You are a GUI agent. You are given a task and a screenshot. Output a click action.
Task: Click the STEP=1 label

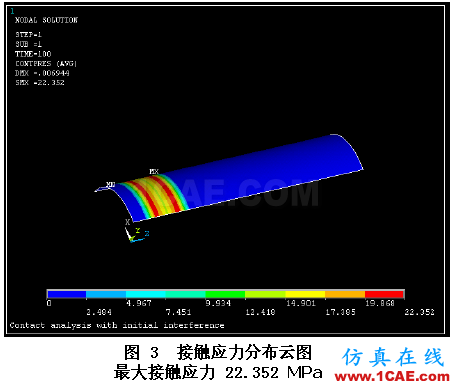click(29, 35)
